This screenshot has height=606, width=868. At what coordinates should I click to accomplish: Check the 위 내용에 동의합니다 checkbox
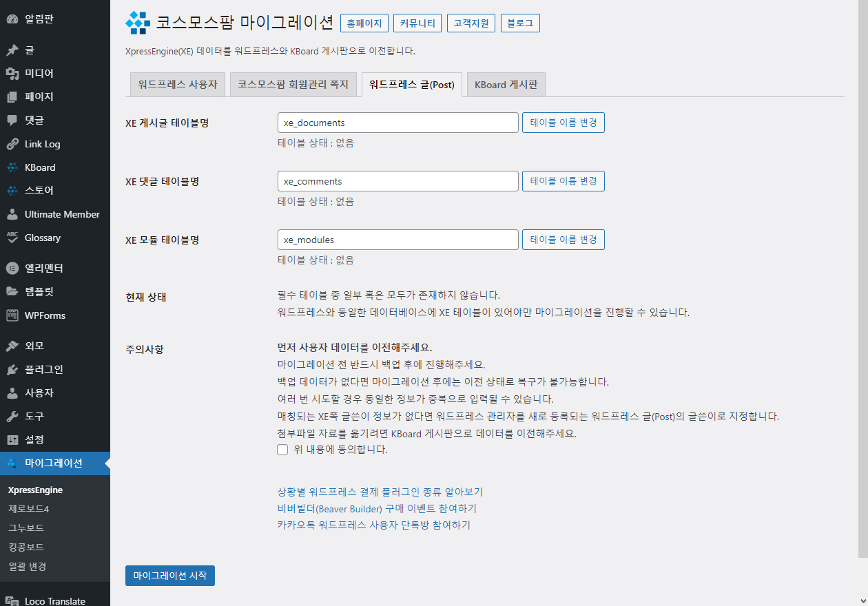282,450
